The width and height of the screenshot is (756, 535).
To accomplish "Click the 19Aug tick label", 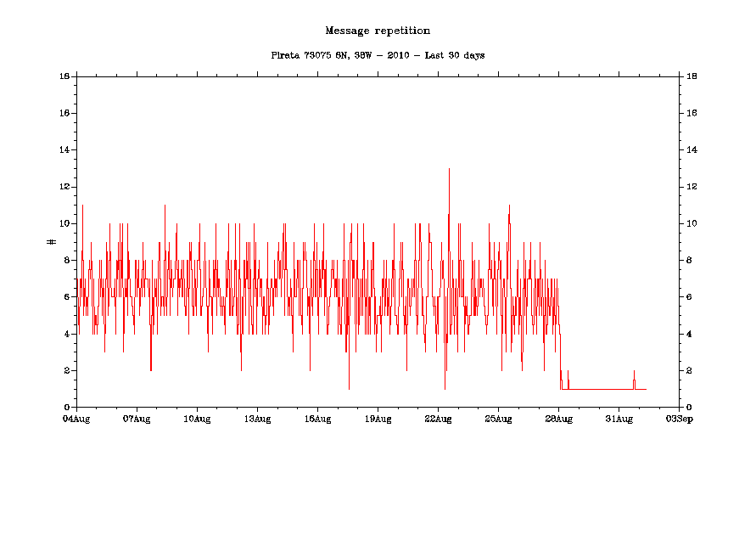I will click(x=378, y=418).
